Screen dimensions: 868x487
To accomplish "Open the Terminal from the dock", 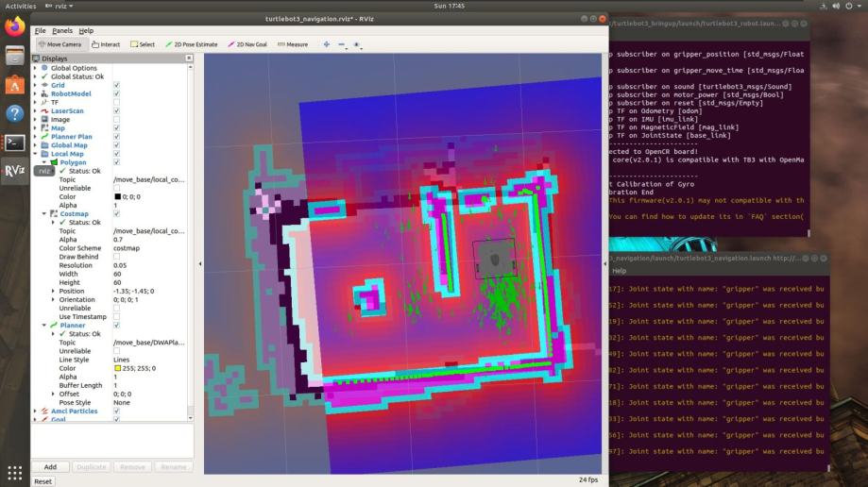I will click(15, 143).
